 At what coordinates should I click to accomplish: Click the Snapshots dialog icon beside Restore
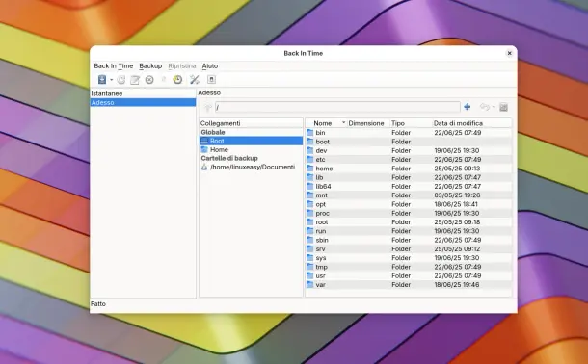(503, 107)
